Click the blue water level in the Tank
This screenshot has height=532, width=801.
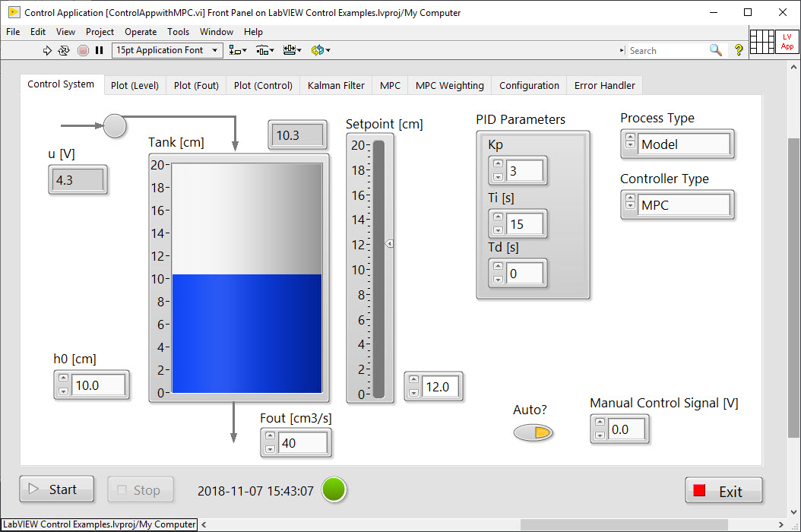(x=247, y=333)
